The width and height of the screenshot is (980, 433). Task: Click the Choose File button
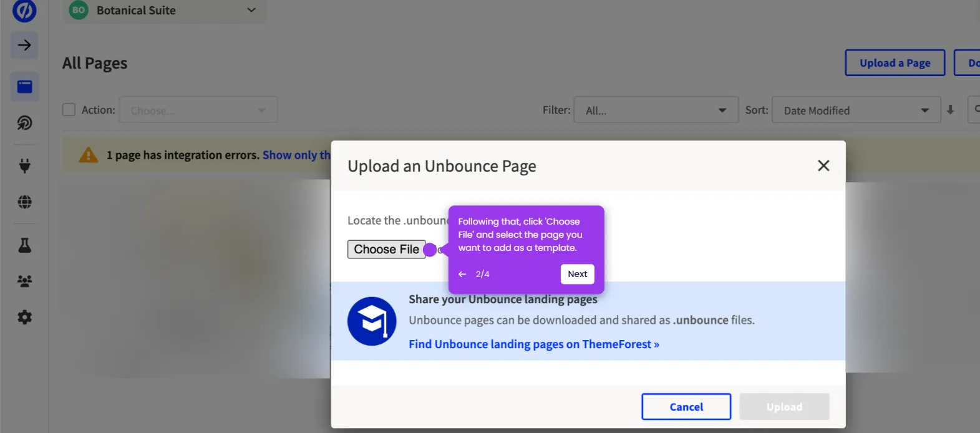pyautogui.click(x=386, y=249)
